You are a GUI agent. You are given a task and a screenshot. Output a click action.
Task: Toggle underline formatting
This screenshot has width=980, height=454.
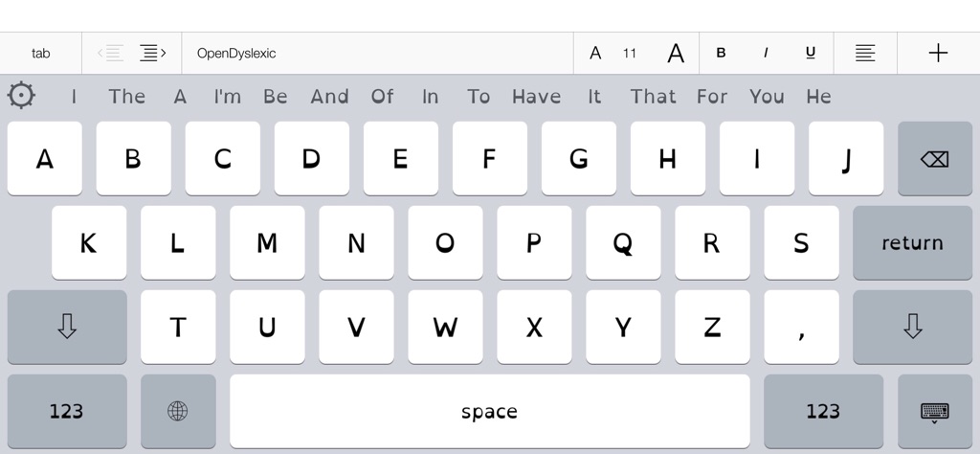tap(811, 53)
